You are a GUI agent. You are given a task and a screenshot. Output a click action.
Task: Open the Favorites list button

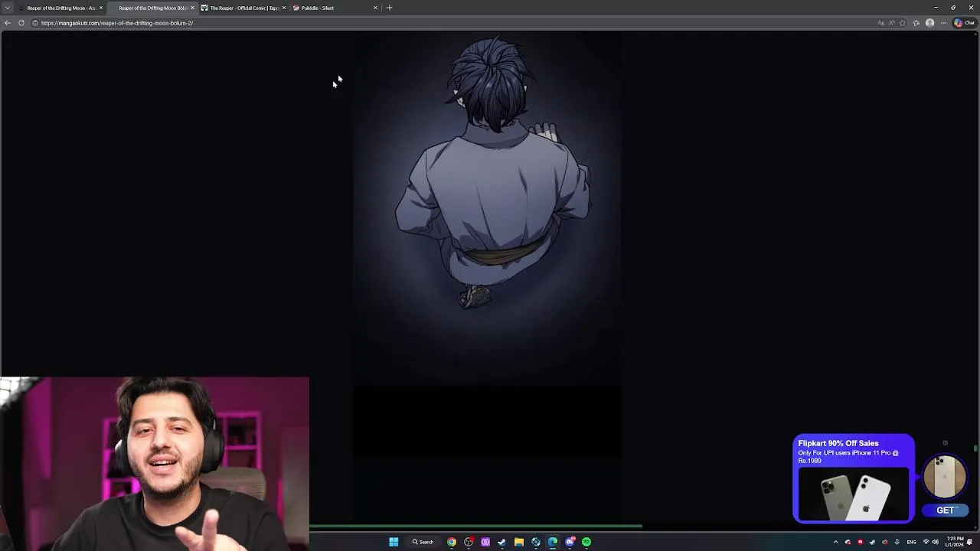click(x=916, y=23)
